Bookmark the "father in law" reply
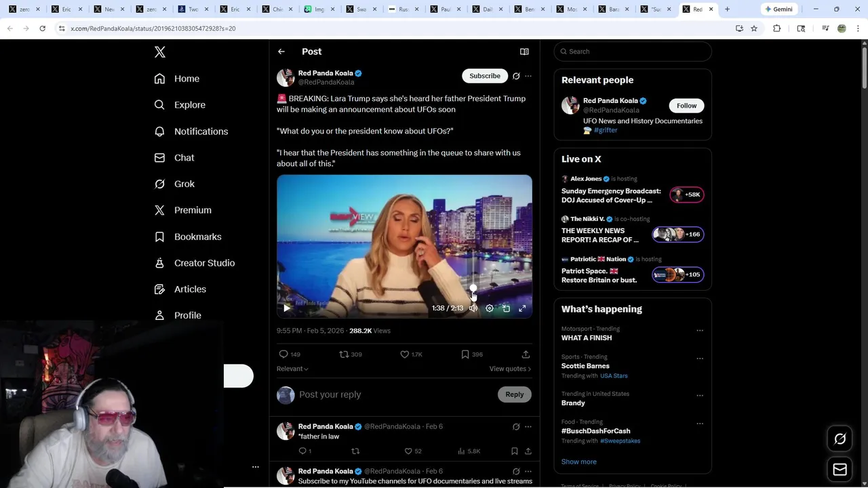Viewport: 868px width, 488px height. coord(515,451)
